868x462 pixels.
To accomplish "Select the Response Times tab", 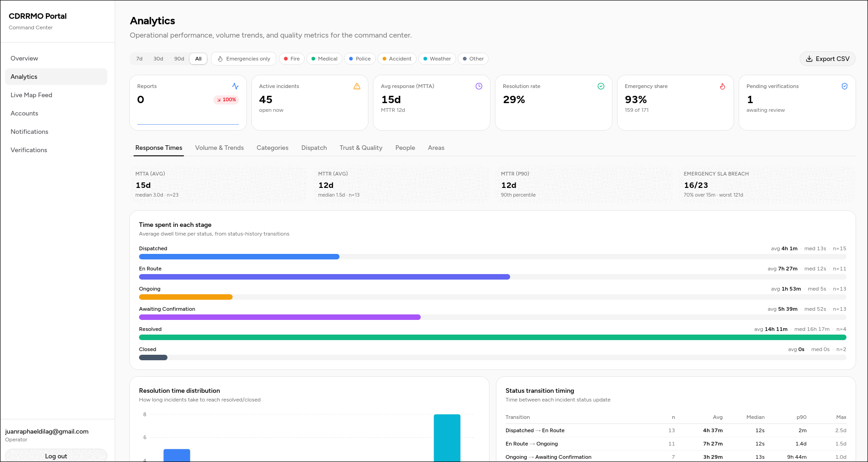I will [159, 148].
